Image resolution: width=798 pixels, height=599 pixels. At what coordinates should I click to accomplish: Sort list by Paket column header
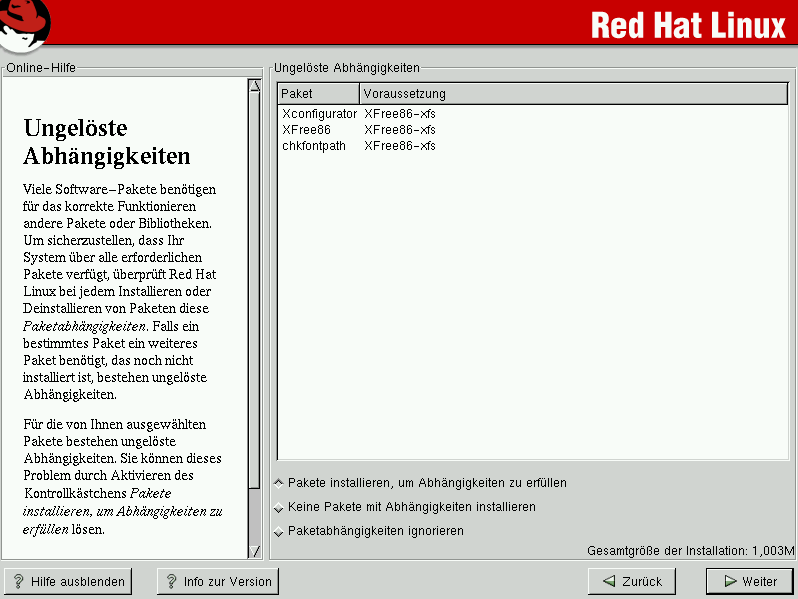click(318, 94)
